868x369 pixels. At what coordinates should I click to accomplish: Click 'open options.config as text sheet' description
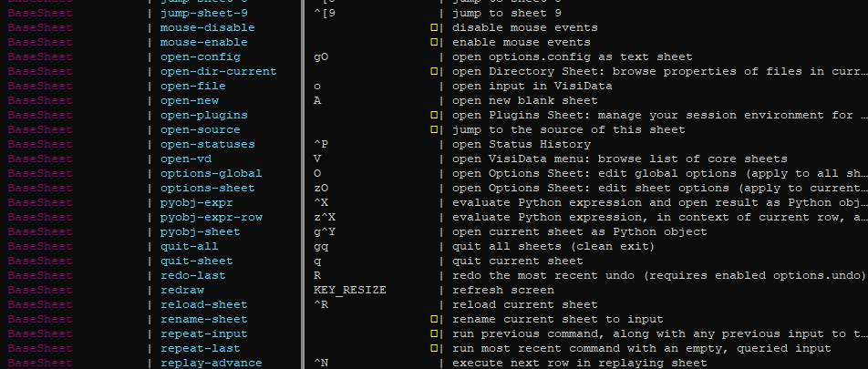coord(573,56)
